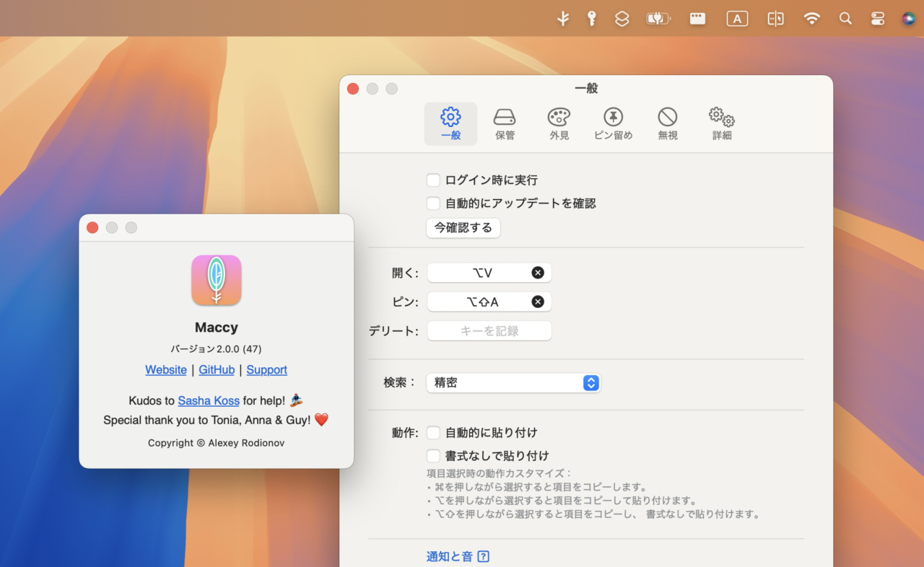Open Control Center in menu bar

click(x=878, y=19)
